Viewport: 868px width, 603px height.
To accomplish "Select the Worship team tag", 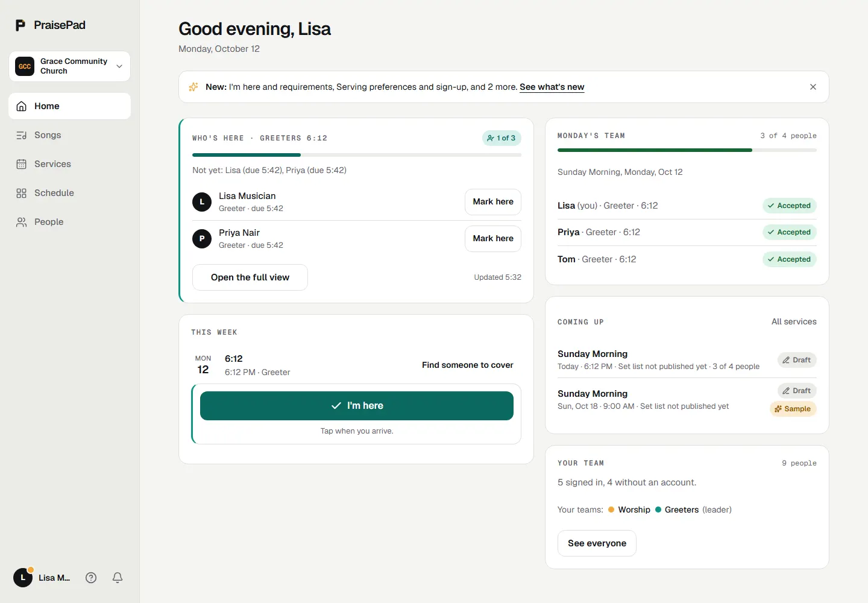I will click(x=629, y=510).
